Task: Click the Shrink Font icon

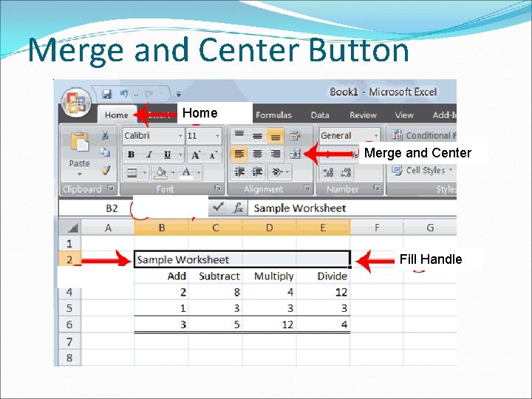Action: click(214, 154)
